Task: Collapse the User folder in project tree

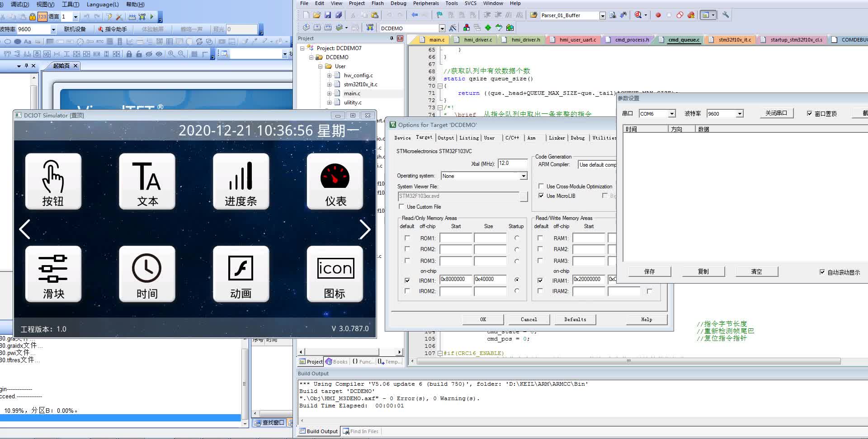Action: (320, 66)
